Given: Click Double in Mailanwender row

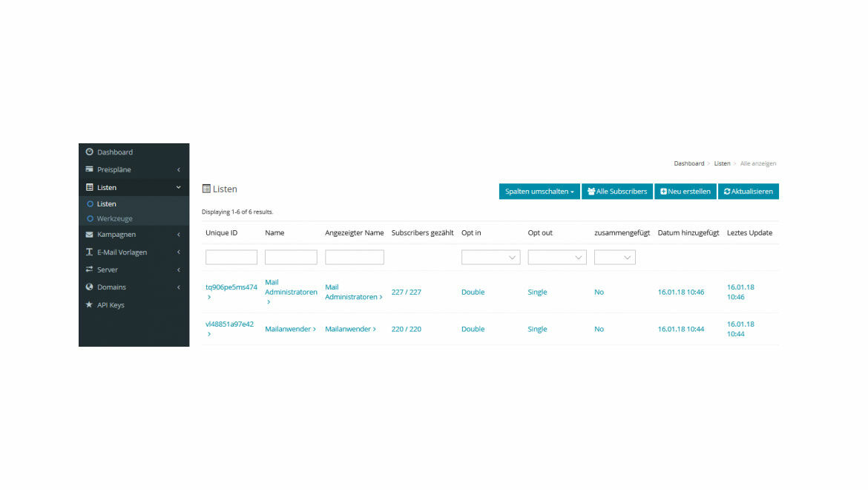Looking at the screenshot, I should coord(473,329).
